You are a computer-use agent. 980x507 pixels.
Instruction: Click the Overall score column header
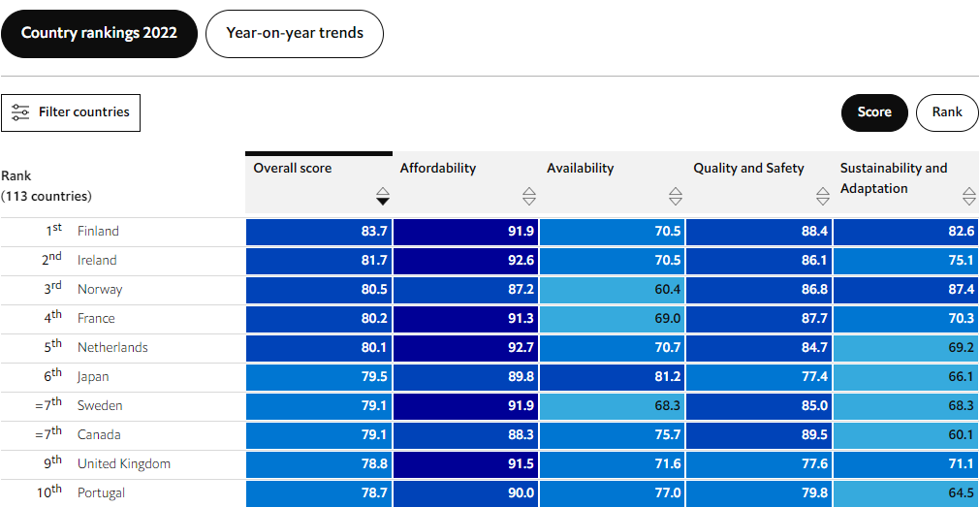(293, 169)
